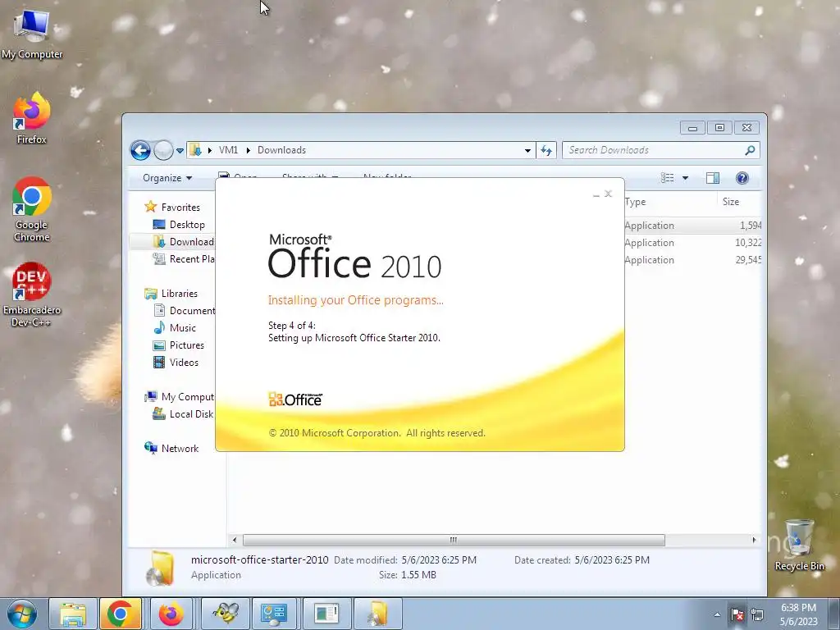
Task: Select Favorites in navigation pane
Action: click(x=180, y=208)
